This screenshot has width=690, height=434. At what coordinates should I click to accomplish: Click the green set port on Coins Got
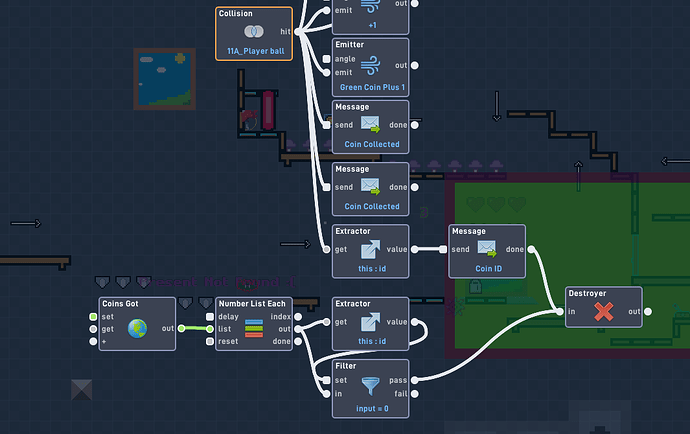coord(93,316)
